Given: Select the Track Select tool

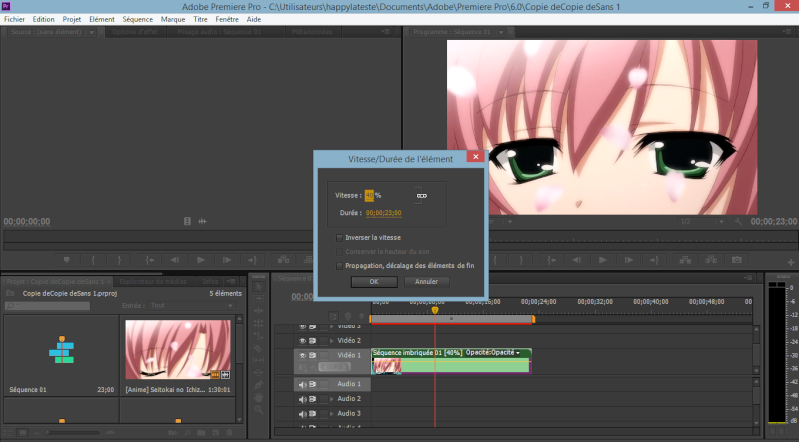Looking at the screenshot, I should (x=258, y=299).
